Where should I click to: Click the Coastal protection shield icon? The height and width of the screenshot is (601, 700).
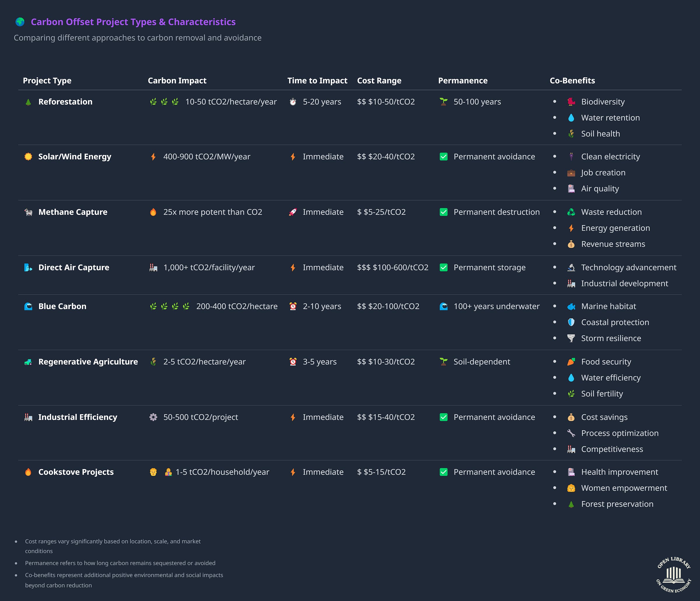click(571, 323)
